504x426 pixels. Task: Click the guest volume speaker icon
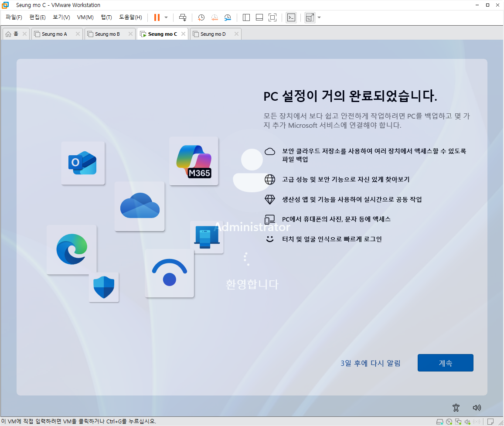[477, 408]
